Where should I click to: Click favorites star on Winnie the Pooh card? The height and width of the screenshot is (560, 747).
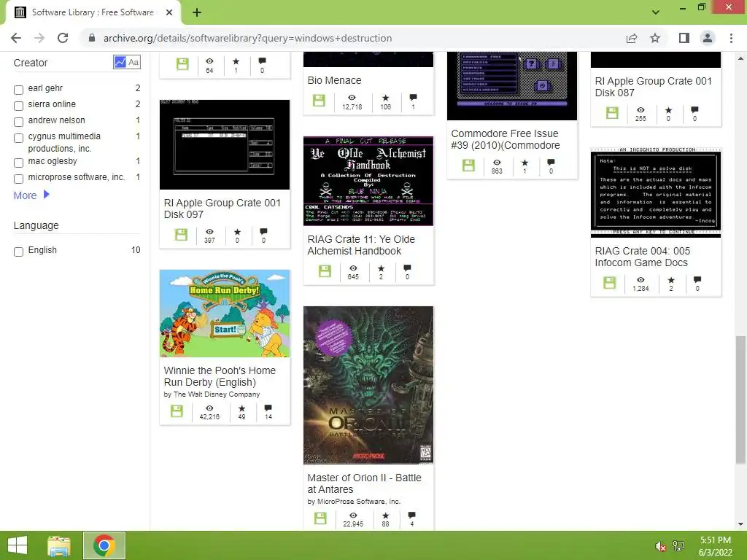click(242, 408)
